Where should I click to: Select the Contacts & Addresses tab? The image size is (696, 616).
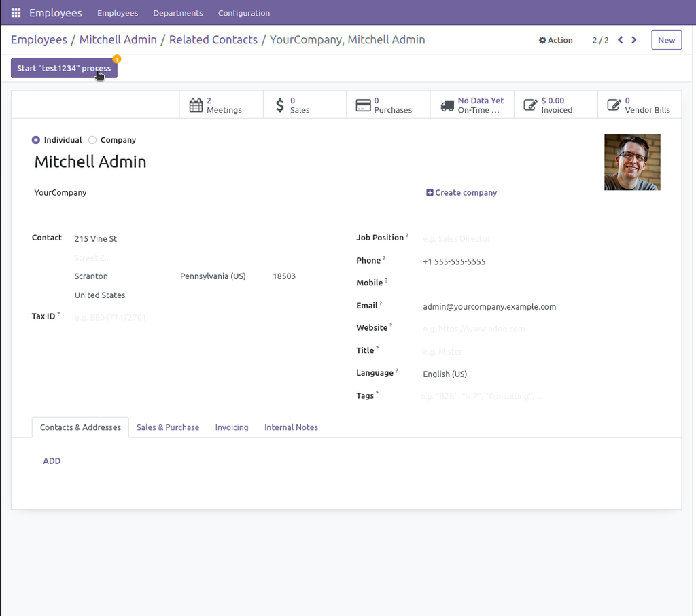coord(80,427)
